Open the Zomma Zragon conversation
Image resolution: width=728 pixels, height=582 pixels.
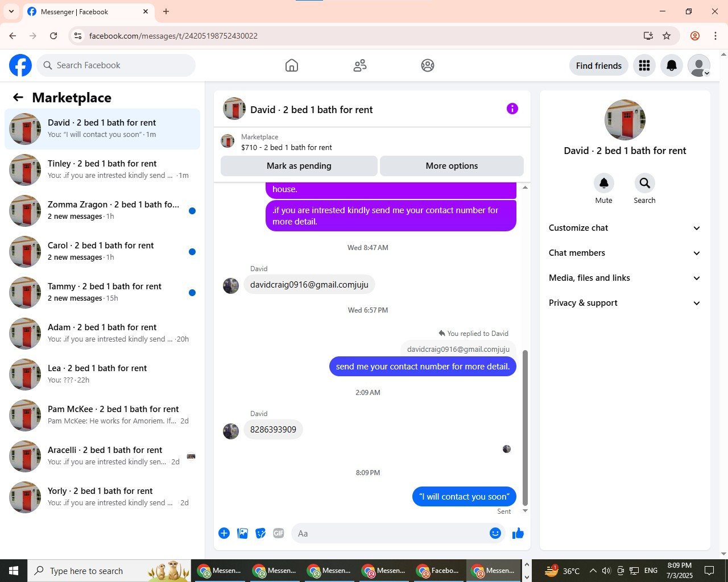(x=102, y=211)
